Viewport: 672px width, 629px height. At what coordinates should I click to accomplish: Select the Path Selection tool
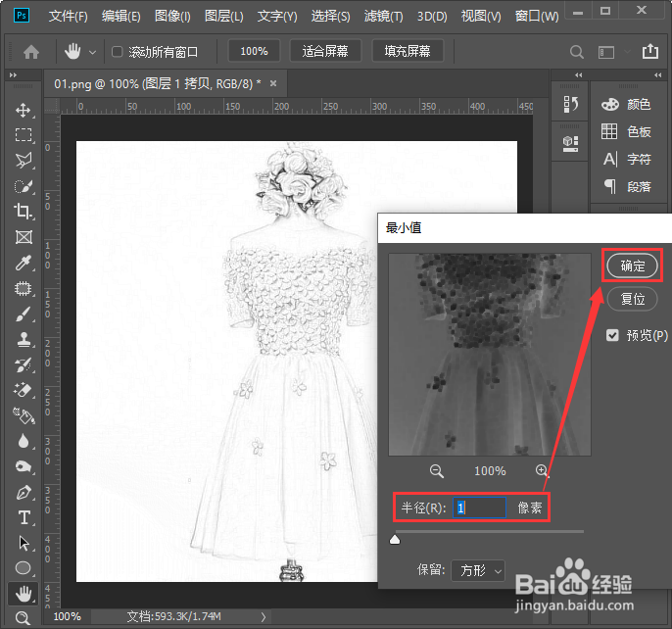24,543
